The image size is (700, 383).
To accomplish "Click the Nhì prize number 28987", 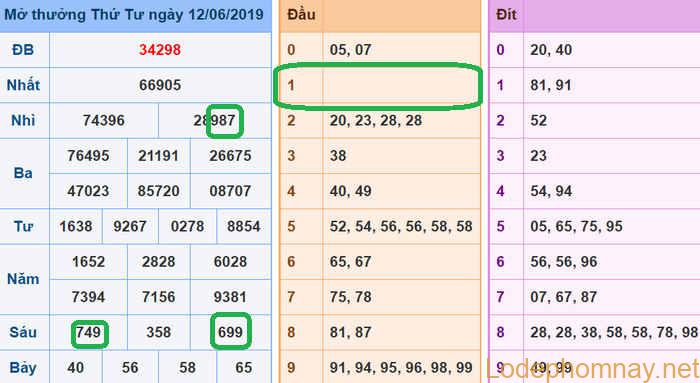I will pyautogui.click(x=215, y=120).
